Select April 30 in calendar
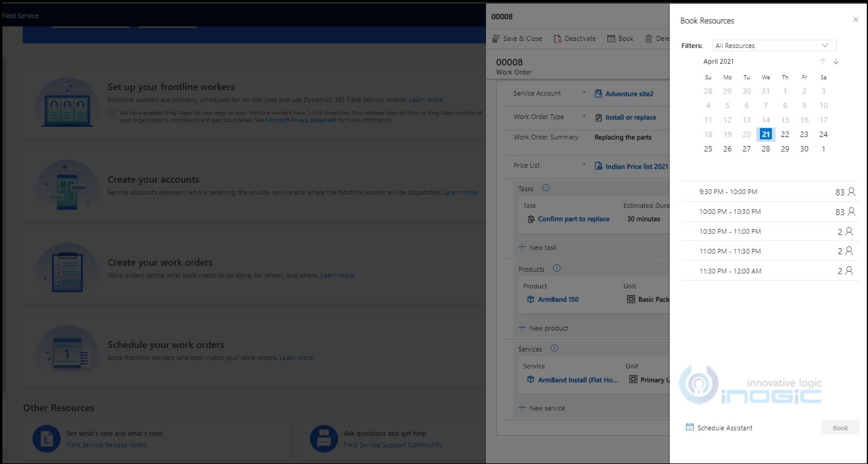The image size is (868, 464). point(804,148)
